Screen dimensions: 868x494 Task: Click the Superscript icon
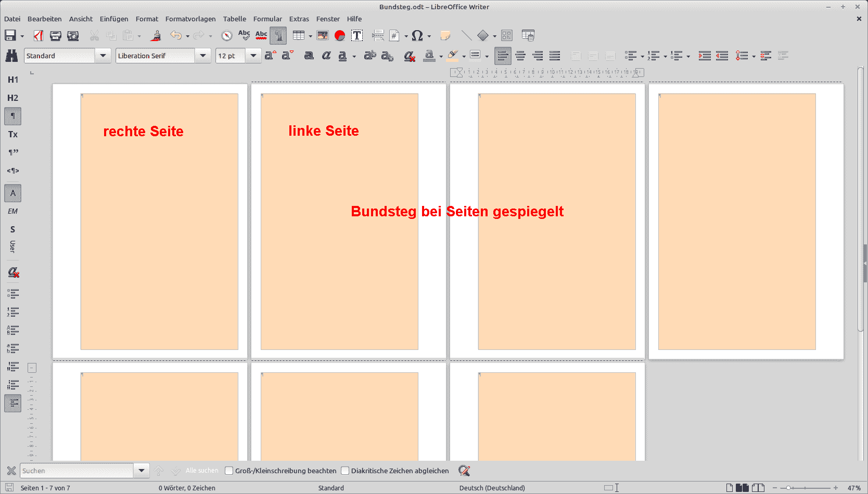click(370, 56)
